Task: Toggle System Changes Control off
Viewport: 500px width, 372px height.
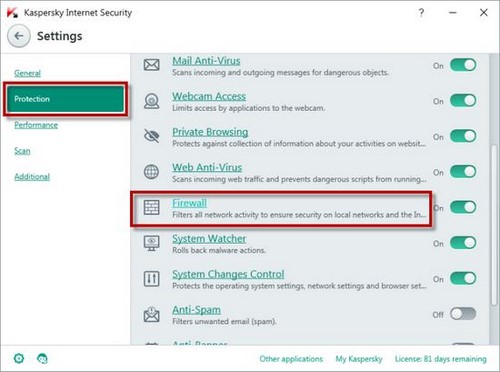Action: point(463,278)
